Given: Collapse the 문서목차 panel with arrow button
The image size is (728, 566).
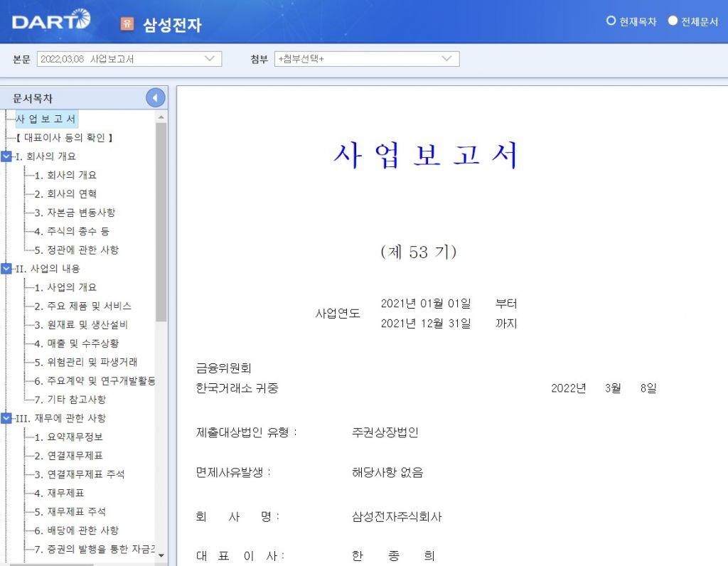Looking at the screenshot, I should 155,98.
